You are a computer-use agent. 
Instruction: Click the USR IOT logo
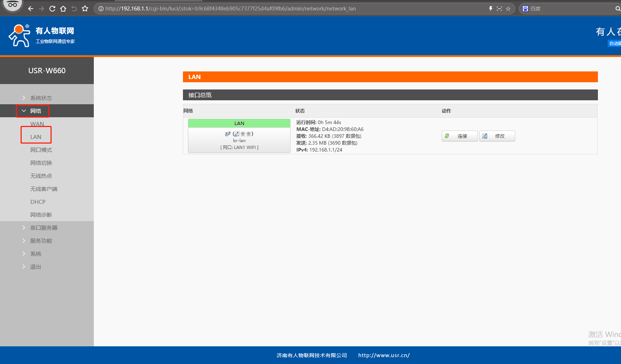coord(41,36)
